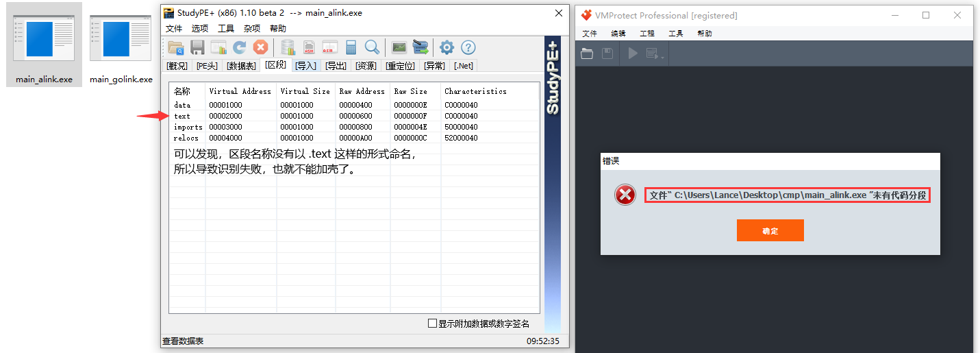
Task: Click the Virtual Address column header
Action: point(240,90)
